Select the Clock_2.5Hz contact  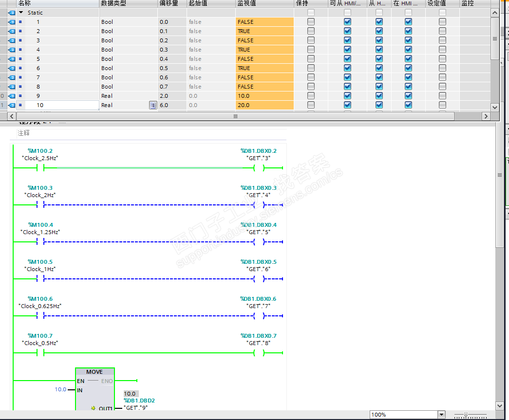point(40,168)
